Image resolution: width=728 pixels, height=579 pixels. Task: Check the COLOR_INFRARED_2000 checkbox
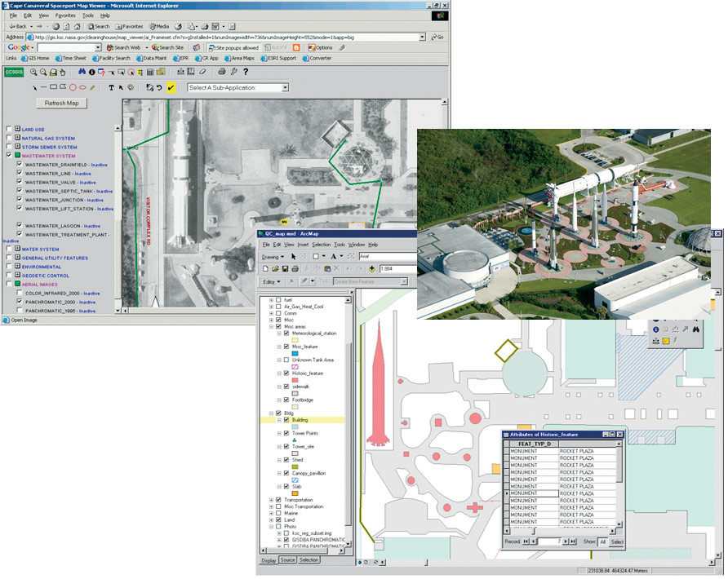coord(19,293)
